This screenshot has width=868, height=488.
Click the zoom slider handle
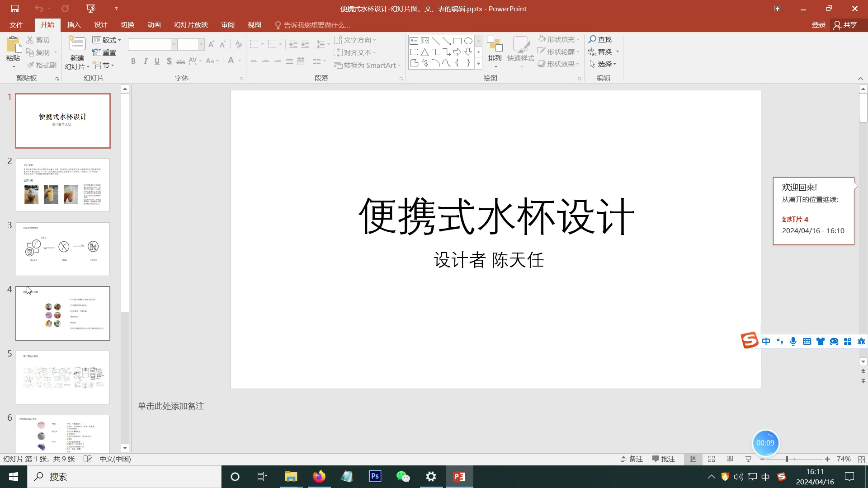(787, 459)
